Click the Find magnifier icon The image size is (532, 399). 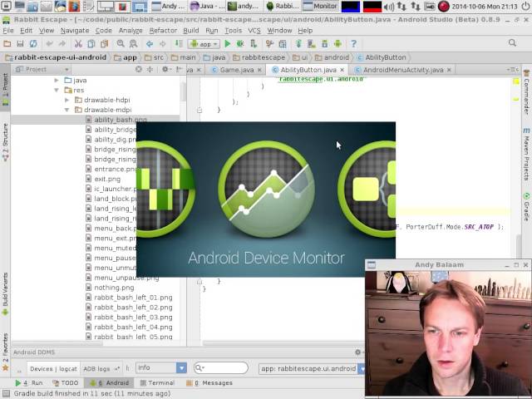(121, 44)
